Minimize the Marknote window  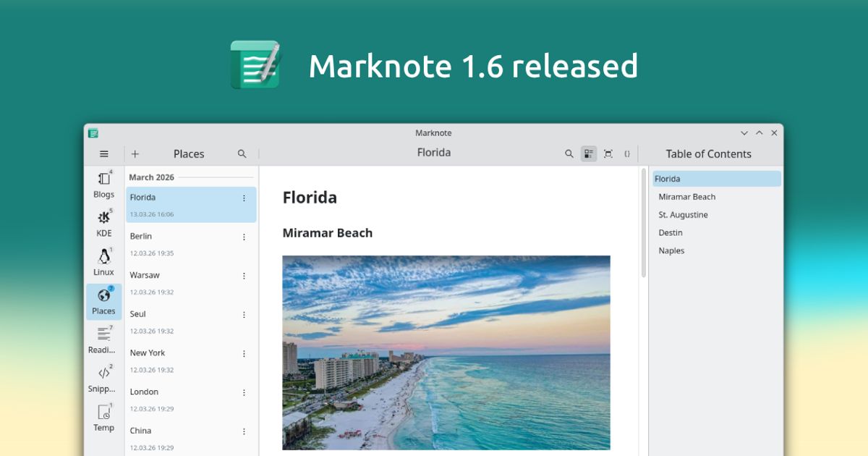click(x=744, y=133)
